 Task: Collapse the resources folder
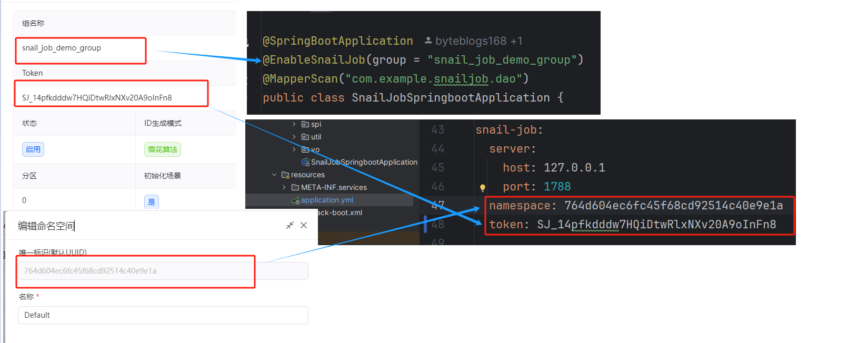(274, 175)
